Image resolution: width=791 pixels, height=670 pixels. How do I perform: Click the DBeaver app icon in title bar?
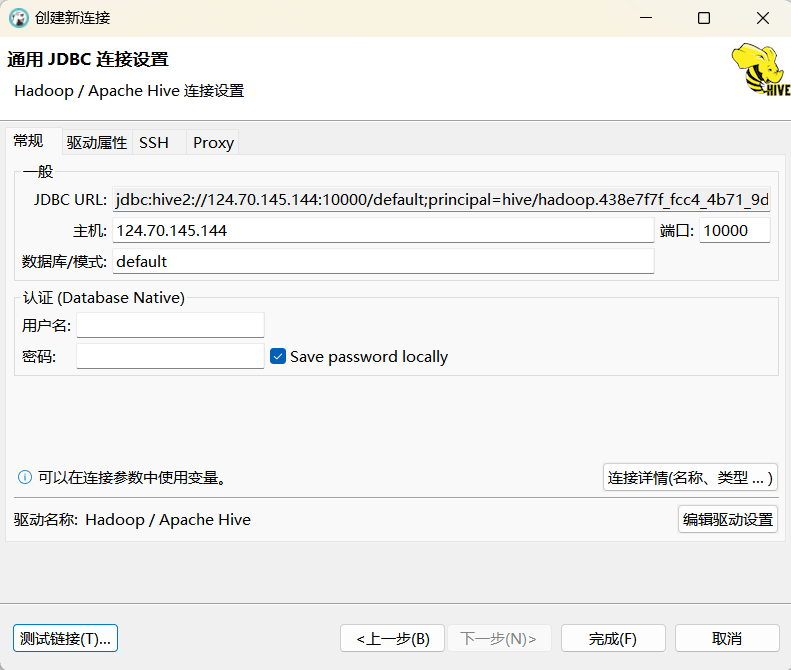[19, 18]
